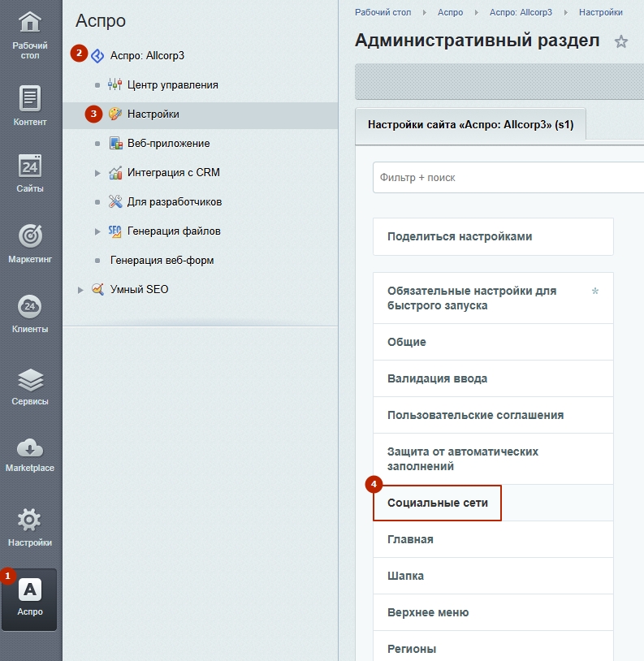Add page to favorites with star icon

[x=621, y=41]
